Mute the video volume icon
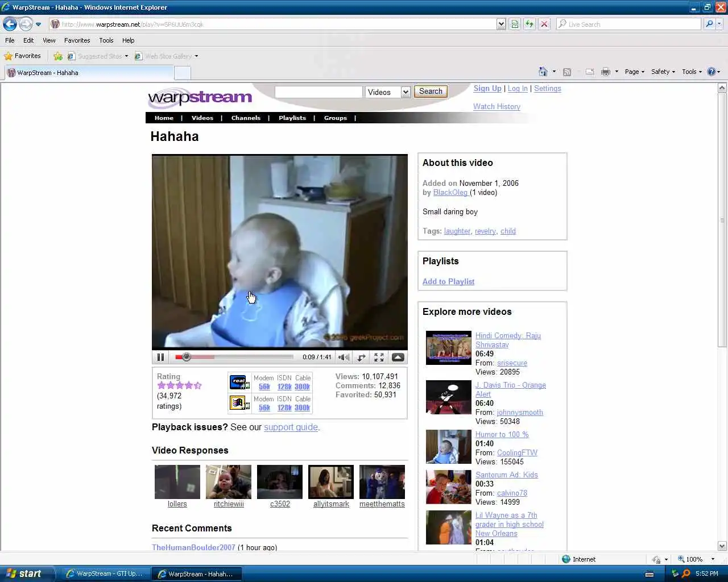Image resolution: width=728 pixels, height=582 pixels. (x=344, y=357)
